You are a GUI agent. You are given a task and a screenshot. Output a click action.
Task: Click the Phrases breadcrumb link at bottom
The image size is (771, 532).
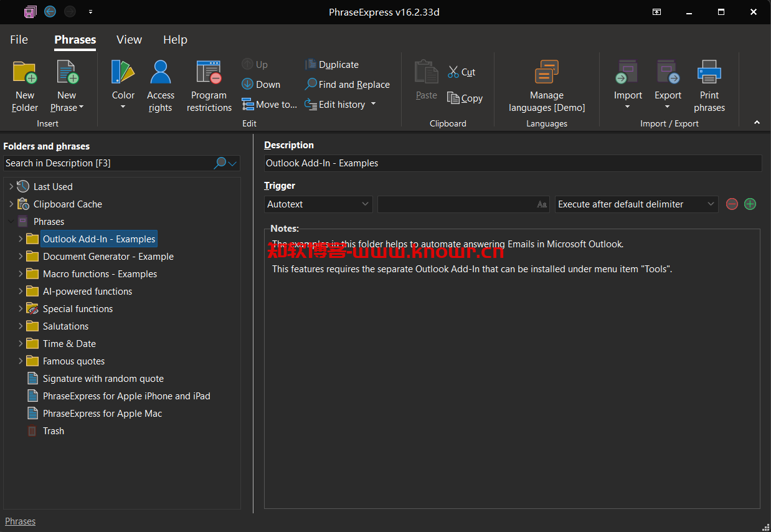21,521
